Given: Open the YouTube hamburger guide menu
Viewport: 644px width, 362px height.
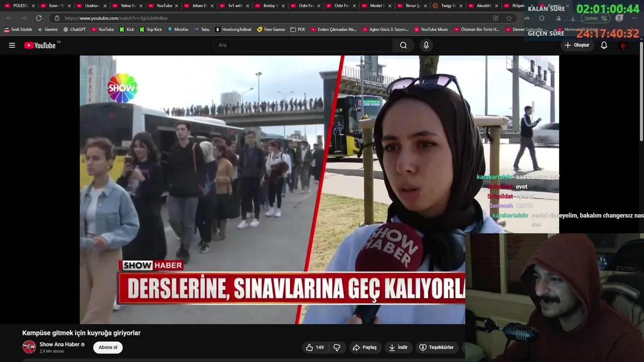Looking at the screenshot, I should (12, 45).
